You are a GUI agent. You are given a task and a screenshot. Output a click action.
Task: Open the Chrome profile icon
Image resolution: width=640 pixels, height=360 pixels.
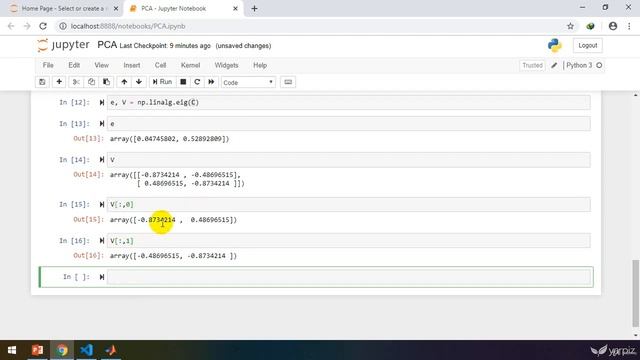(613, 26)
